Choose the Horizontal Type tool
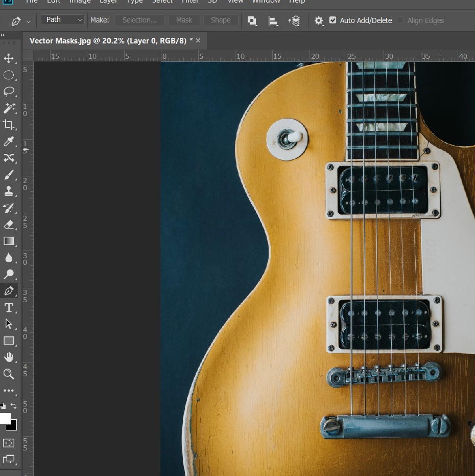The width and height of the screenshot is (475, 476). click(9, 308)
